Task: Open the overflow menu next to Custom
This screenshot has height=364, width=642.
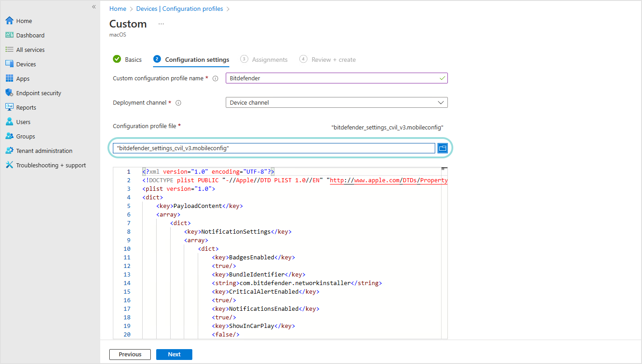Action: point(161,24)
